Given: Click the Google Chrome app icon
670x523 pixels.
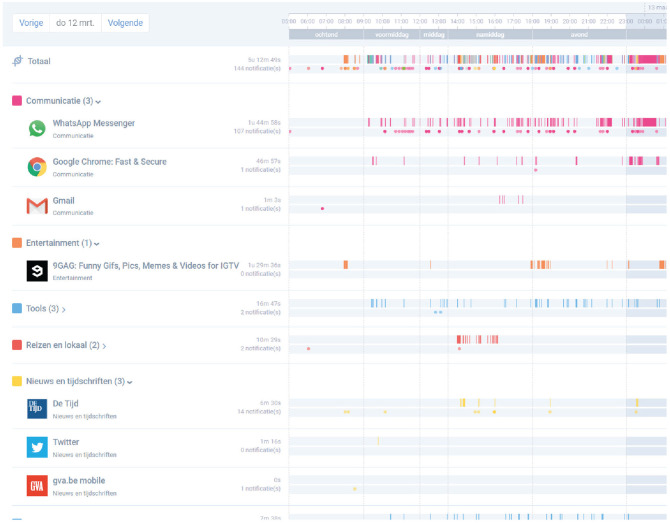Looking at the screenshot, I should 37,166.
